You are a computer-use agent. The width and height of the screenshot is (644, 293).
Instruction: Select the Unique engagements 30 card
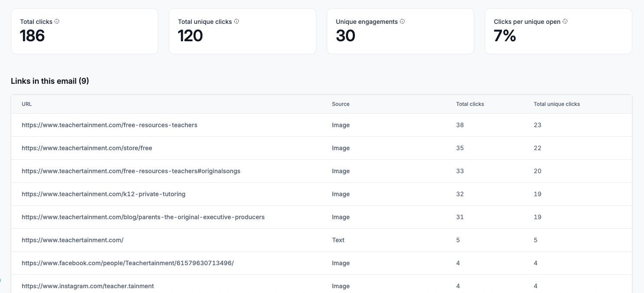[x=401, y=31]
